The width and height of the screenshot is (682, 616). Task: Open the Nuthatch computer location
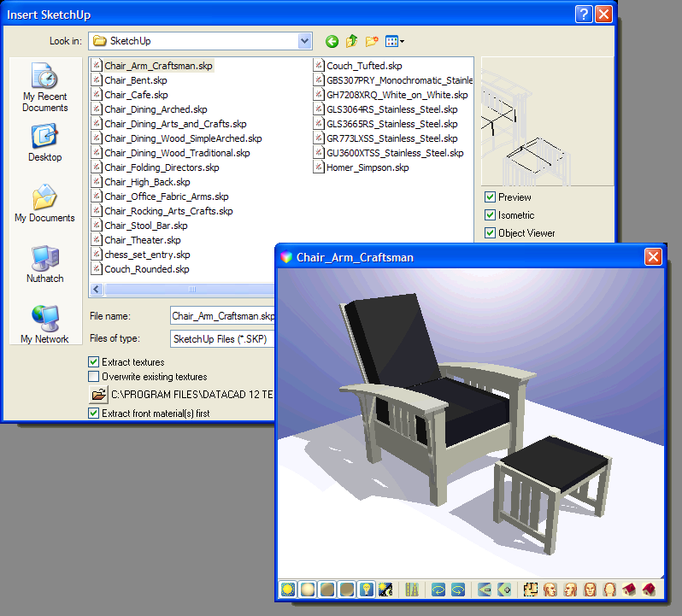click(x=44, y=264)
